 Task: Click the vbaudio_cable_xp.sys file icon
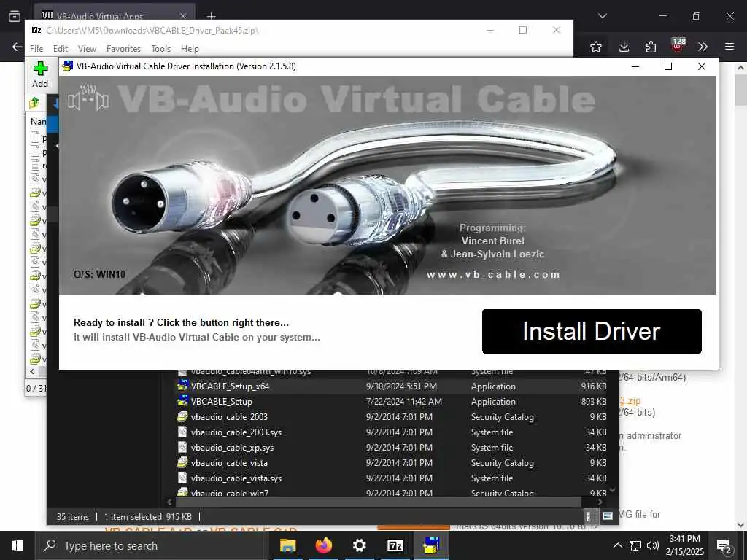click(x=182, y=447)
